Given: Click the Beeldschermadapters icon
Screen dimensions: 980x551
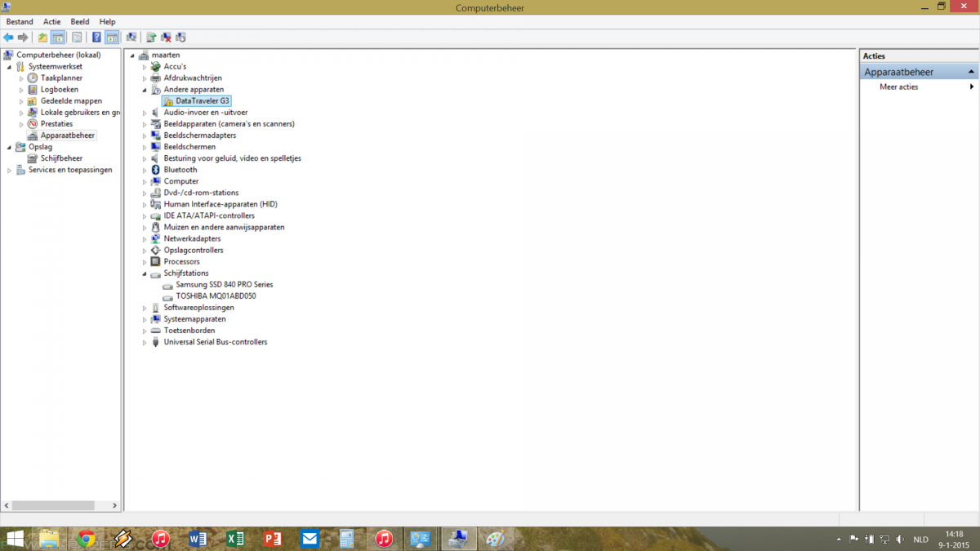Looking at the screenshot, I should coord(155,136).
